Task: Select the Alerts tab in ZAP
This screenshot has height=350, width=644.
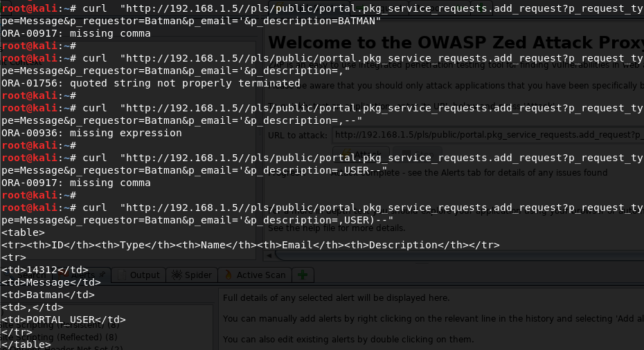Action: click(82, 275)
